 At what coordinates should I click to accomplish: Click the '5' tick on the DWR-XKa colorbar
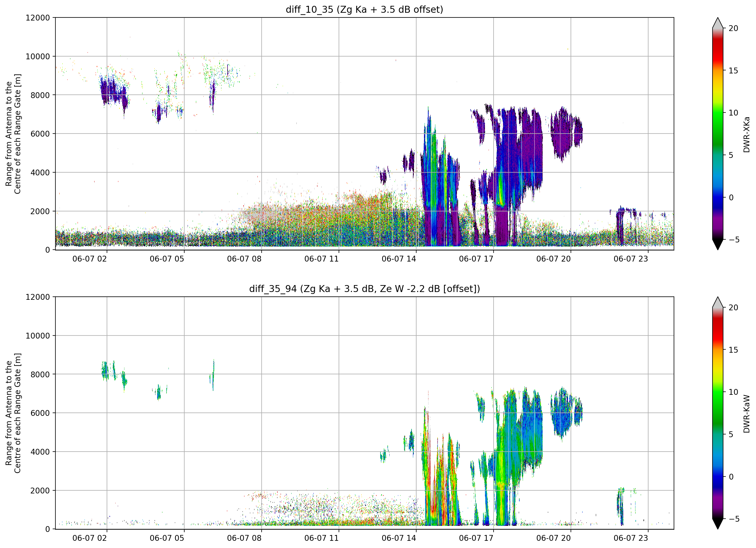point(731,155)
